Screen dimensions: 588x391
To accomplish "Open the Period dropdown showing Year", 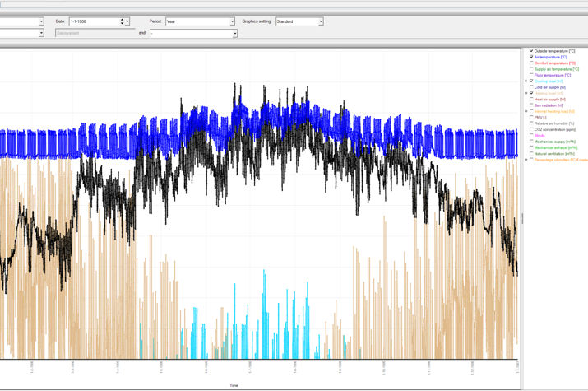I will coord(232,22).
